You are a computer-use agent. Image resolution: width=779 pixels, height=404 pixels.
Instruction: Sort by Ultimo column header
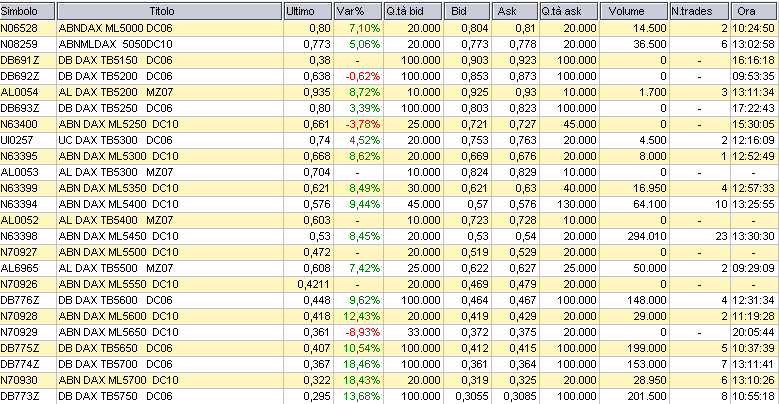click(306, 11)
